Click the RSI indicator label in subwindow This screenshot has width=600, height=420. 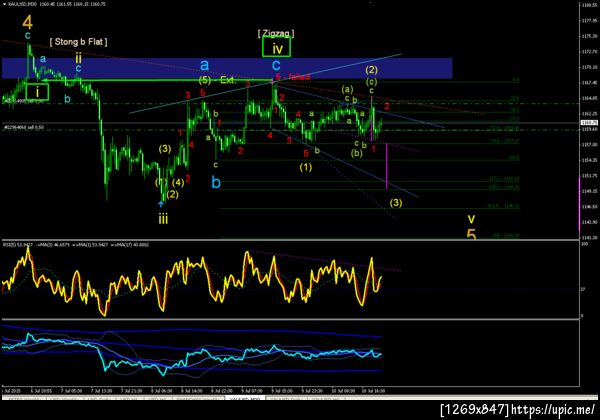tap(11, 244)
